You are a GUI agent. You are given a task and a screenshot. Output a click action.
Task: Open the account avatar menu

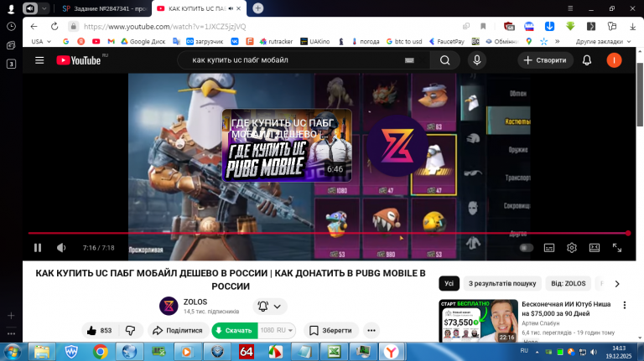614,60
